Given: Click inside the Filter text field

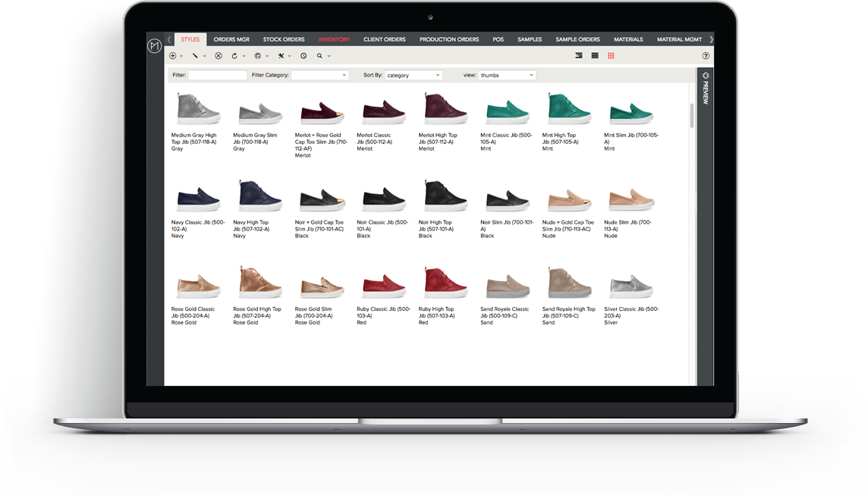Looking at the screenshot, I should point(218,76).
